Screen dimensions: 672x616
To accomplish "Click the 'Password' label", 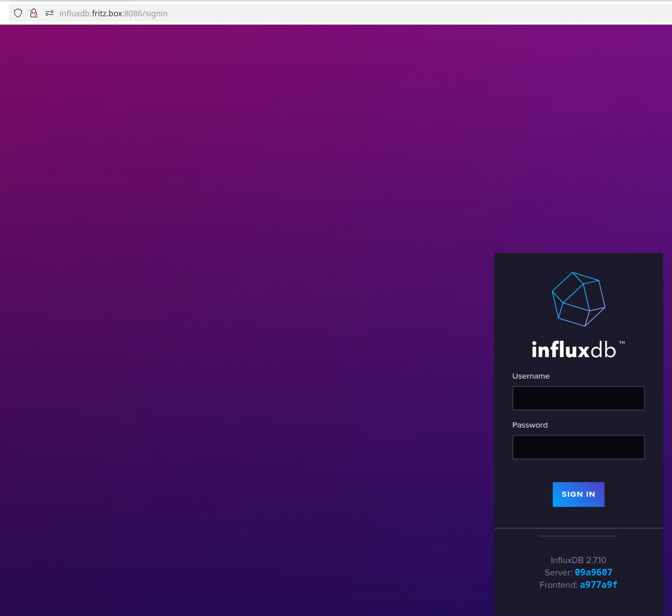I will coord(530,425).
